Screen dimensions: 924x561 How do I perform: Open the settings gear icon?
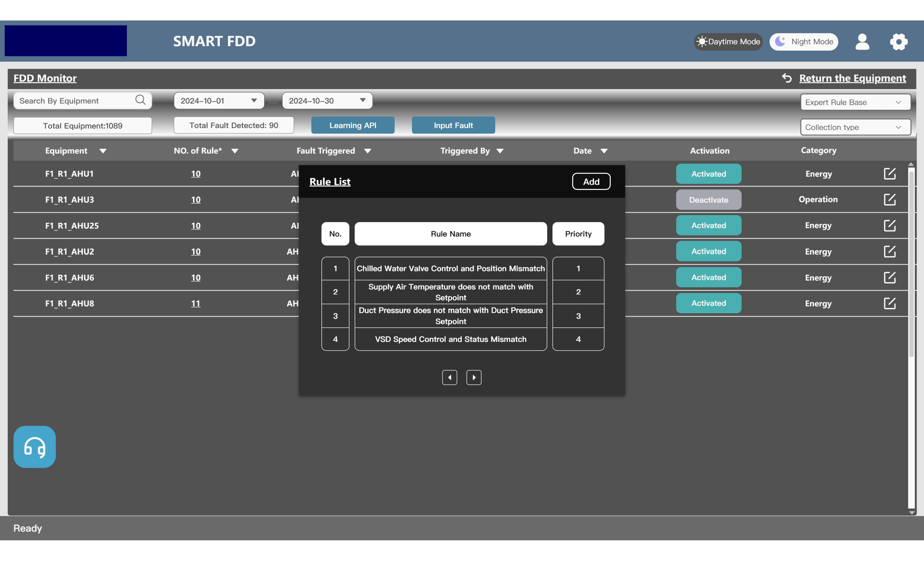click(x=898, y=42)
